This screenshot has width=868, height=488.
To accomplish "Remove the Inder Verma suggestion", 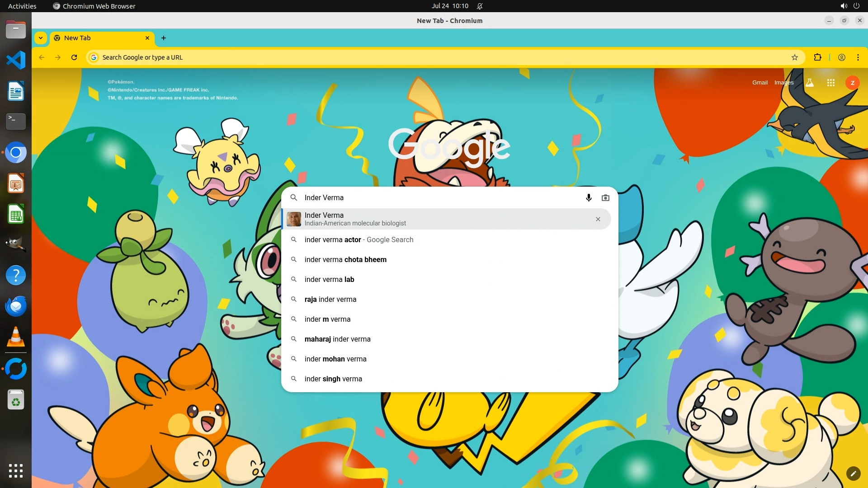I will [x=598, y=219].
